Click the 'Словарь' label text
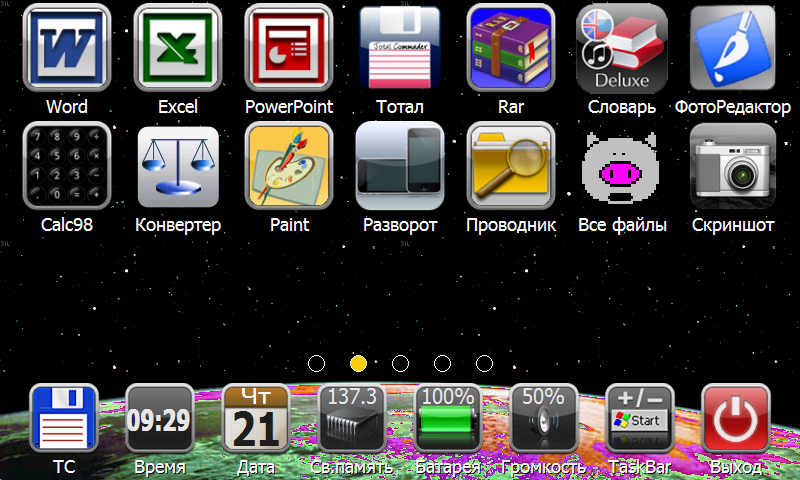The image size is (800, 480). [621, 107]
